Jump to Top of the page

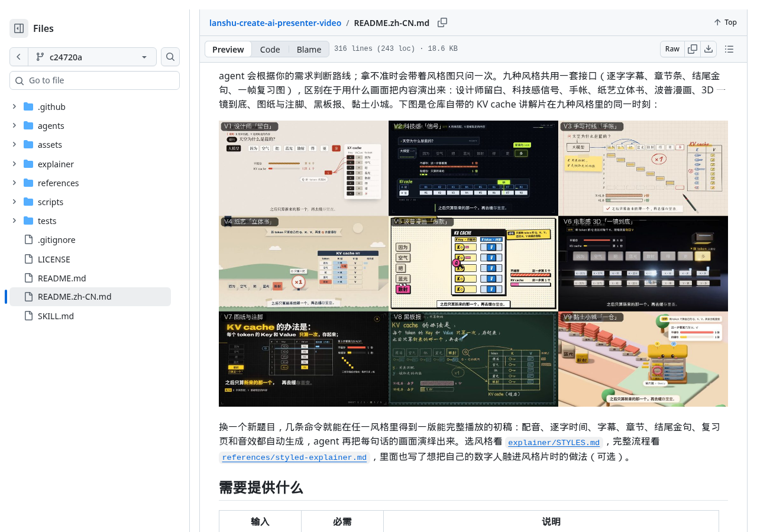726,22
